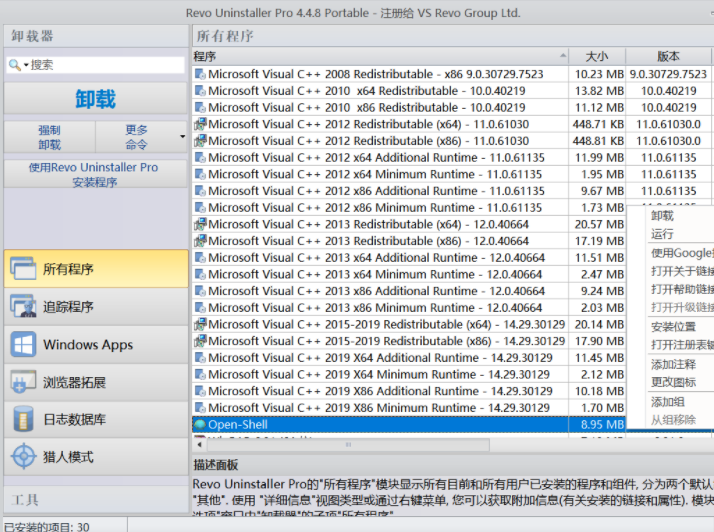Choose 卸载 in the context menu

click(x=662, y=215)
